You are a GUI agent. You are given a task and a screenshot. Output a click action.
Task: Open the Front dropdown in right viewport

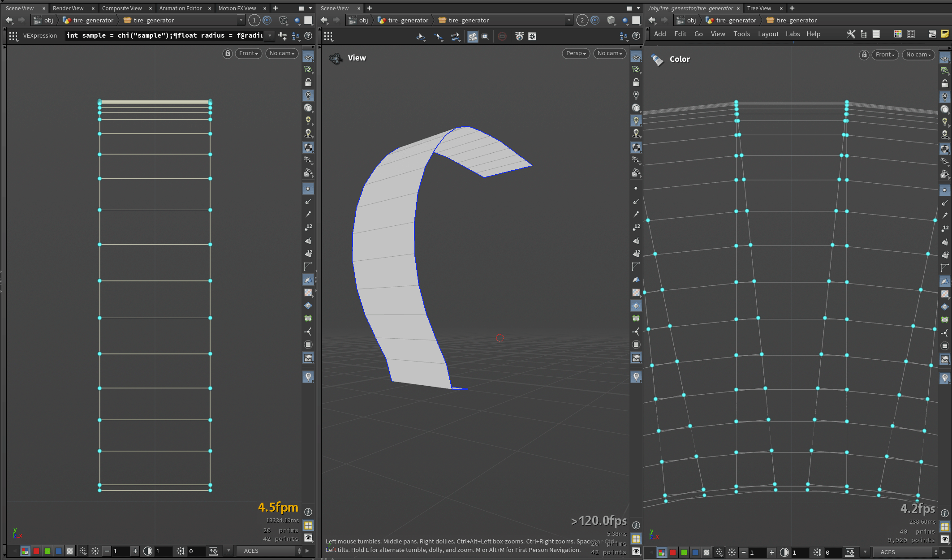[885, 55]
